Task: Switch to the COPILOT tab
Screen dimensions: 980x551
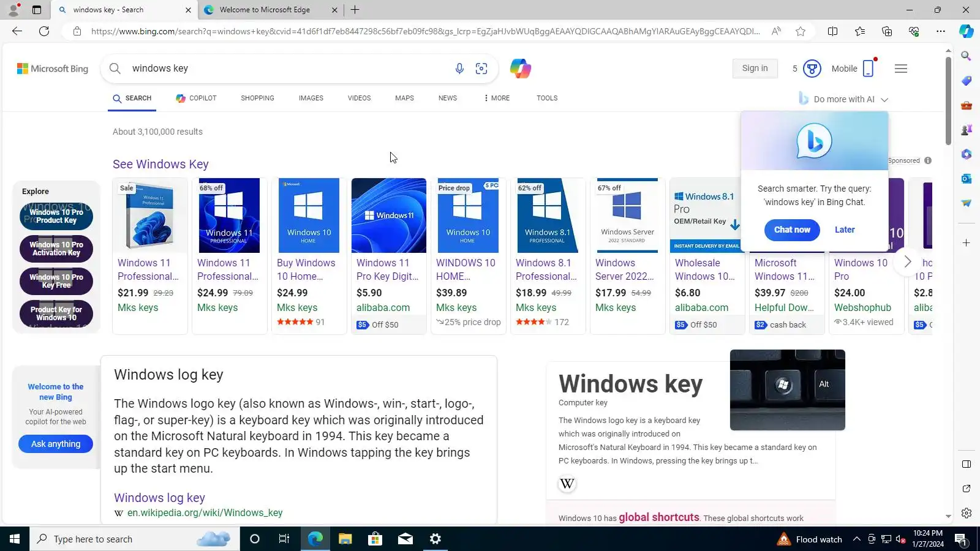Action: click(196, 98)
